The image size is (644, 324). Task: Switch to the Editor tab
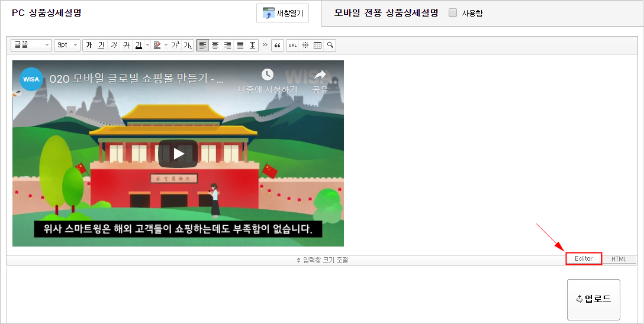584,258
